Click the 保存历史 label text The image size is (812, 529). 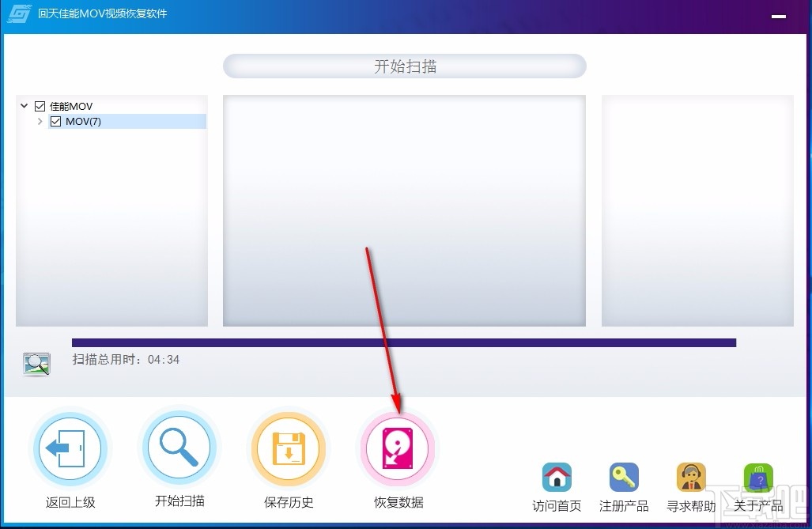(x=289, y=502)
